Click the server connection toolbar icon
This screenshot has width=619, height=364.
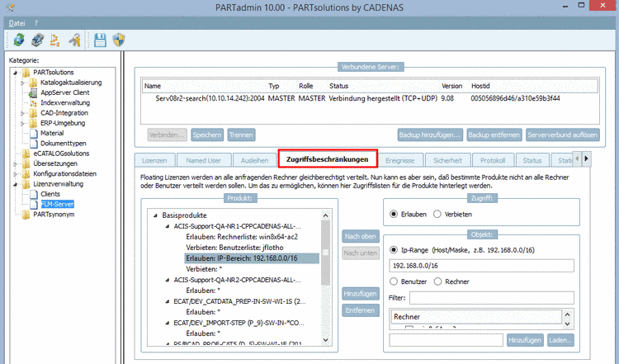pyautogui.click(x=37, y=40)
